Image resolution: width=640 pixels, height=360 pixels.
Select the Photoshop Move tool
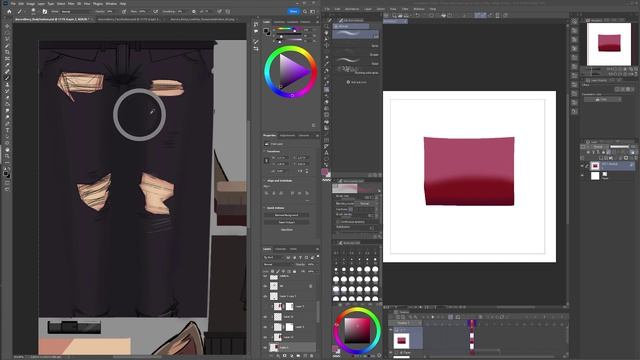(7, 26)
